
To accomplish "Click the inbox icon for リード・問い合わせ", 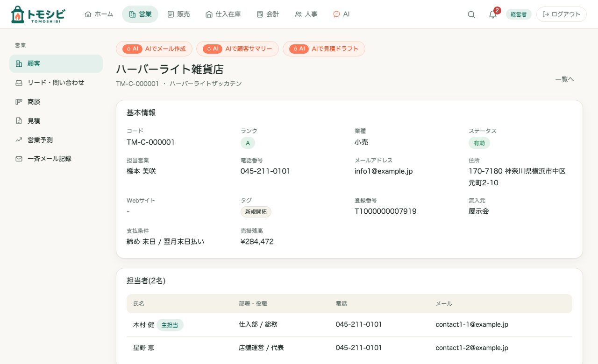I will [19, 83].
